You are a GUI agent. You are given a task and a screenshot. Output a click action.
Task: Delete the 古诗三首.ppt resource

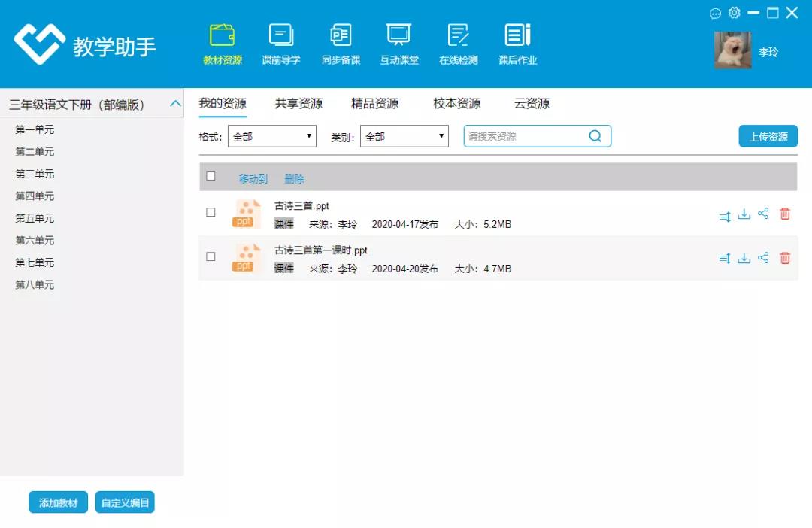(785, 214)
